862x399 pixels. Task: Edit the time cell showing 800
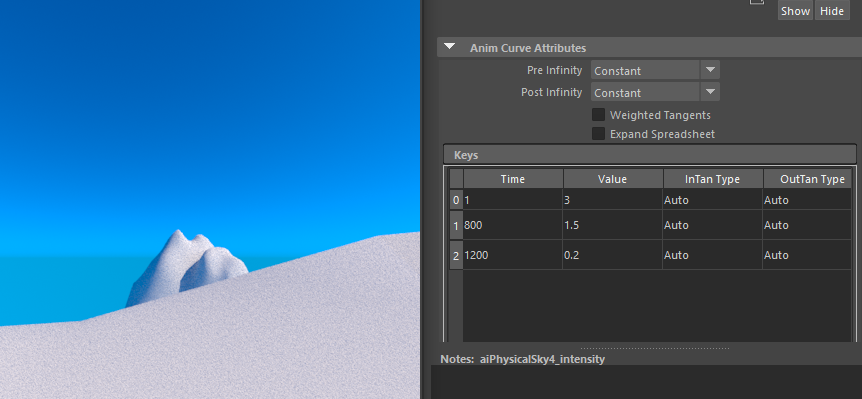pos(513,225)
